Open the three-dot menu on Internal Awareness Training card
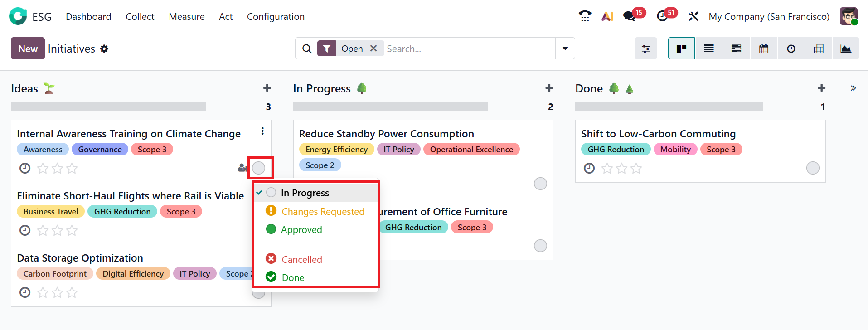 262,131
